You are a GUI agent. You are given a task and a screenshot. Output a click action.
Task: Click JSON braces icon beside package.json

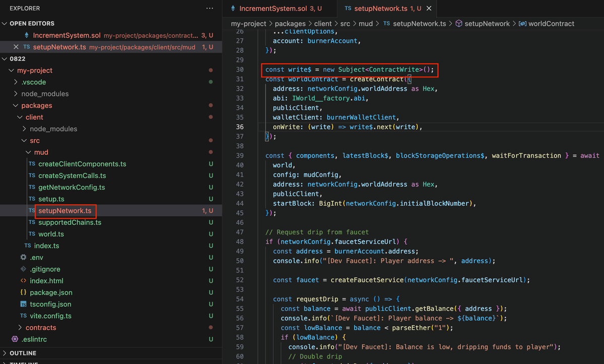click(x=23, y=292)
